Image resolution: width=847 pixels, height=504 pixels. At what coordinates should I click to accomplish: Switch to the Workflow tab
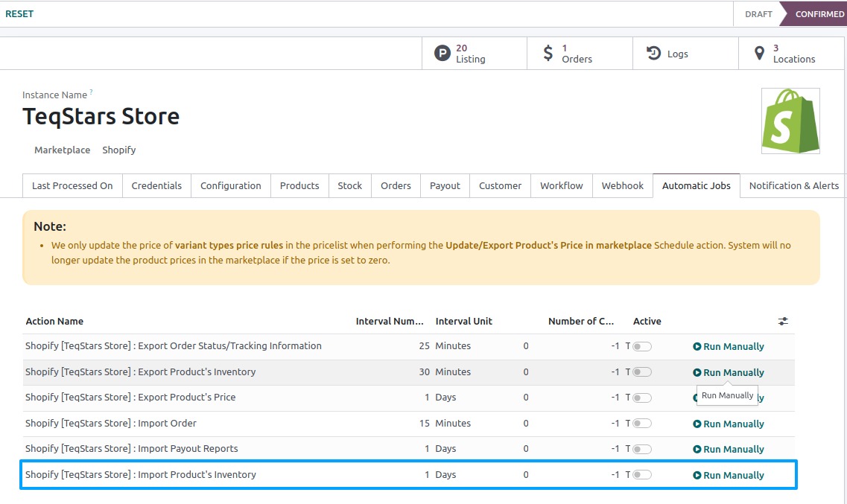click(x=562, y=185)
